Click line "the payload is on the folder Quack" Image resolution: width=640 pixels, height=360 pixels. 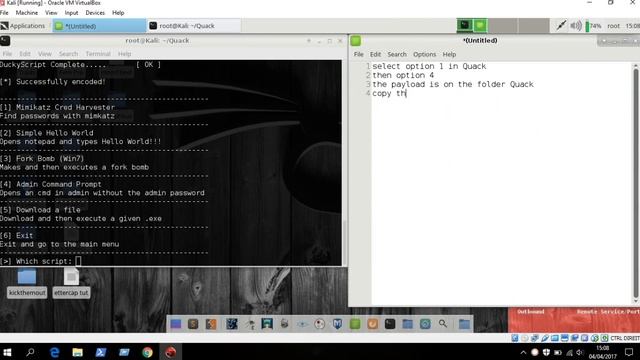coord(453,84)
